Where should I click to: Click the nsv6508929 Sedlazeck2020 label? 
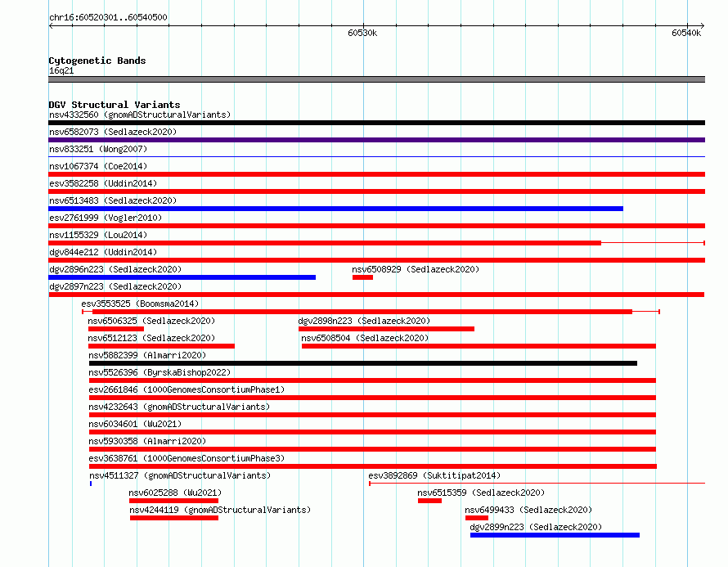coord(416,269)
